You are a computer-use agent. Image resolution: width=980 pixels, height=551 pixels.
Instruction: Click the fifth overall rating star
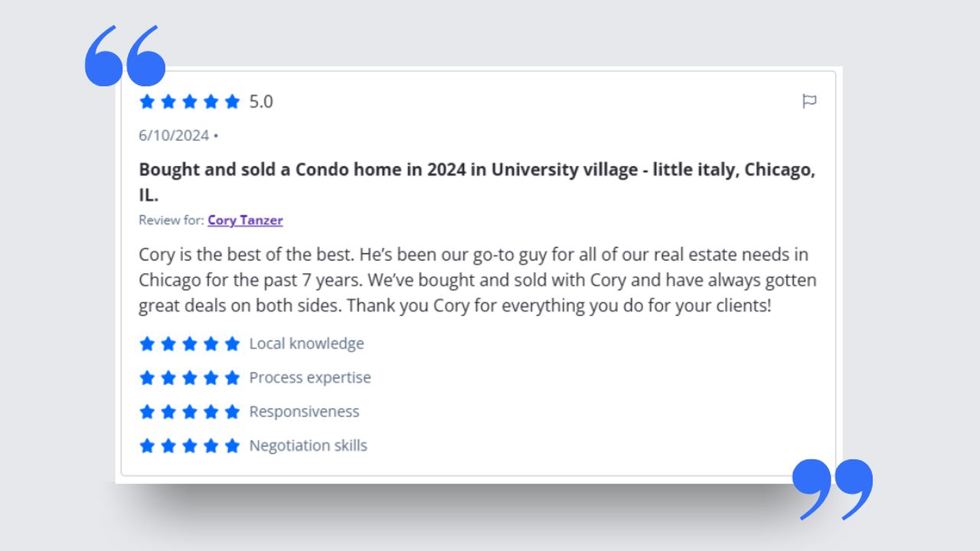232,102
